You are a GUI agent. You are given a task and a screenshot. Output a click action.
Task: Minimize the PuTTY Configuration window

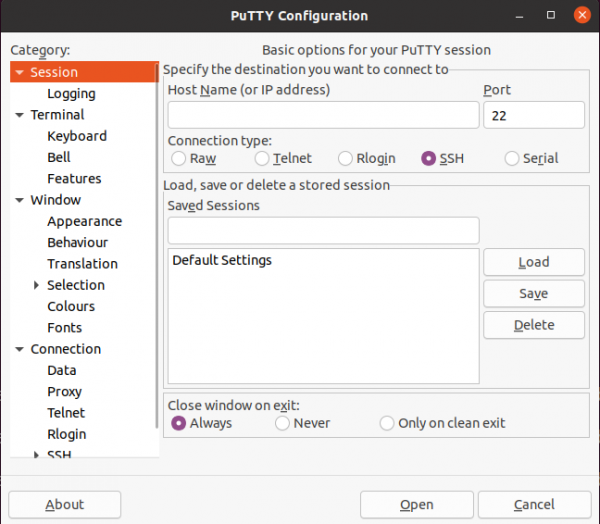(519, 16)
